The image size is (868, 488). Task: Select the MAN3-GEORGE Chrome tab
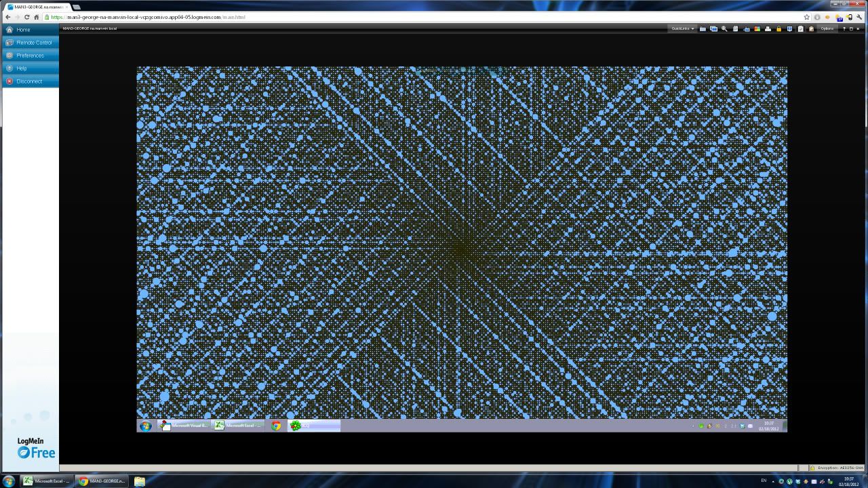[x=36, y=6]
